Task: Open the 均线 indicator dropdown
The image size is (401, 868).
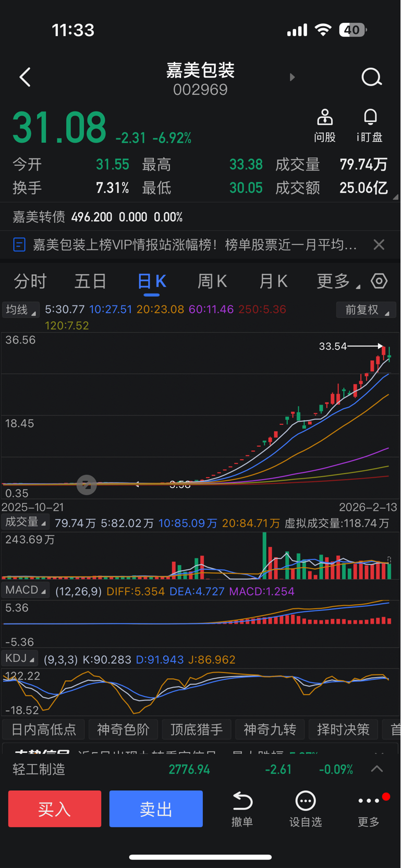Action: point(21,310)
